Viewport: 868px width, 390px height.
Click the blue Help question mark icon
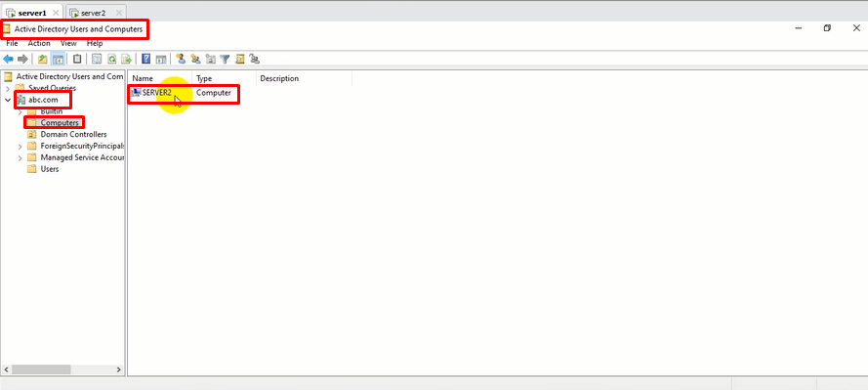146,59
